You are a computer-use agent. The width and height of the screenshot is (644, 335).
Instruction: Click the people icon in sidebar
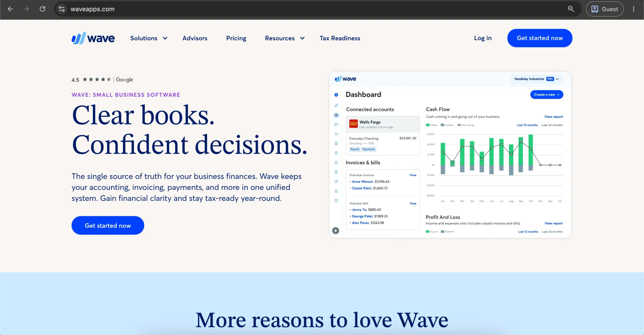pyautogui.click(x=336, y=191)
